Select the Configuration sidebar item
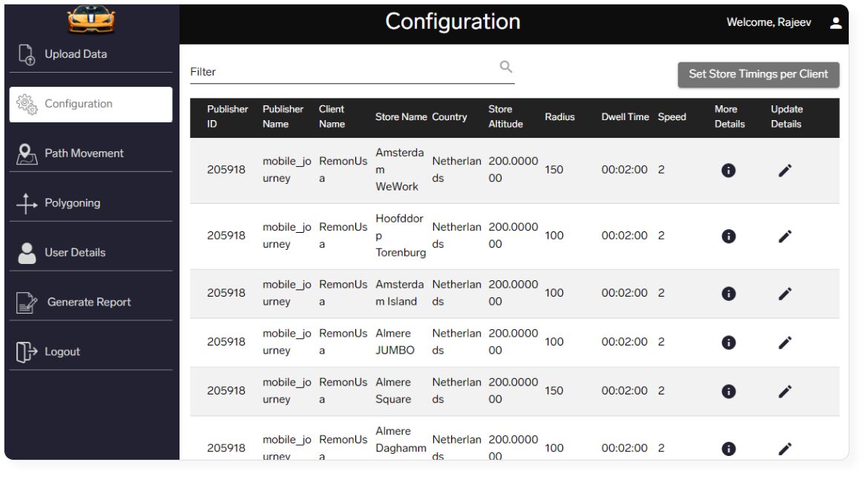This screenshot has width=868, height=479. coord(91,104)
